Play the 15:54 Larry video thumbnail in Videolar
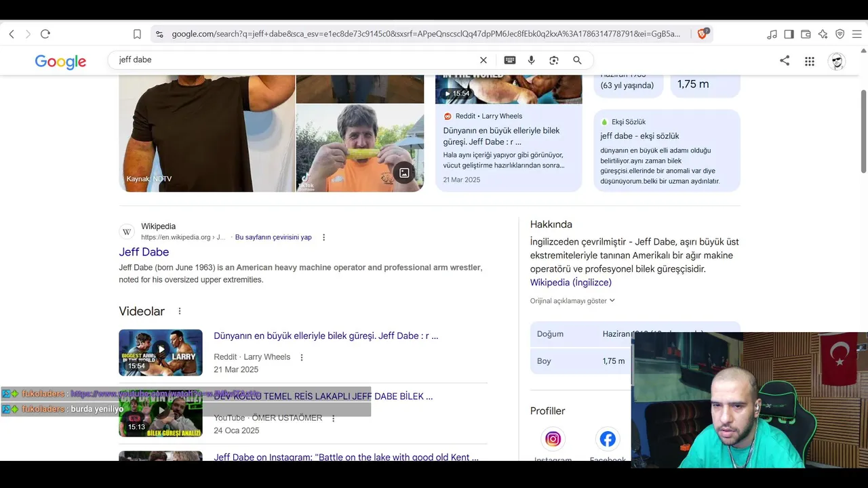Viewport: 868px width, 488px height. [161, 352]
